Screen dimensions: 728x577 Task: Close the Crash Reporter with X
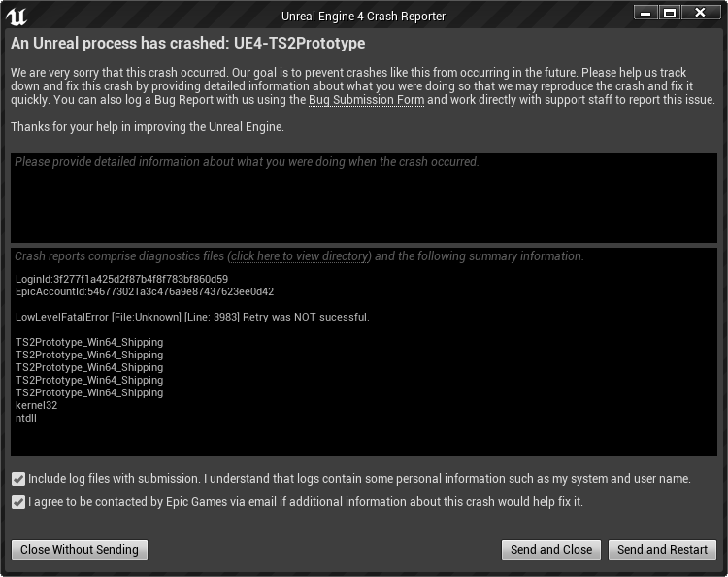tap(700, 13)
